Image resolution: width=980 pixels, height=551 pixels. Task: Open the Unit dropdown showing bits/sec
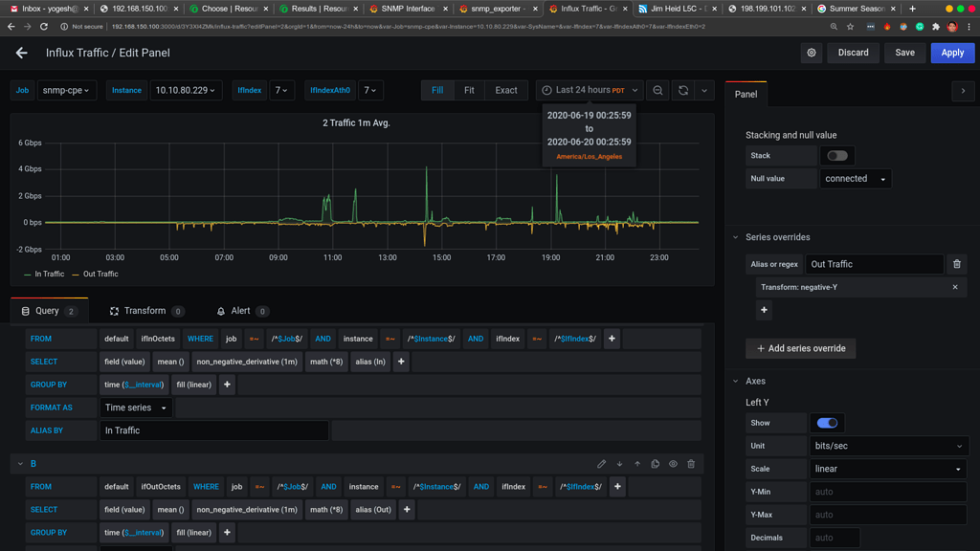pyautogui.click(x=888, y=445)
